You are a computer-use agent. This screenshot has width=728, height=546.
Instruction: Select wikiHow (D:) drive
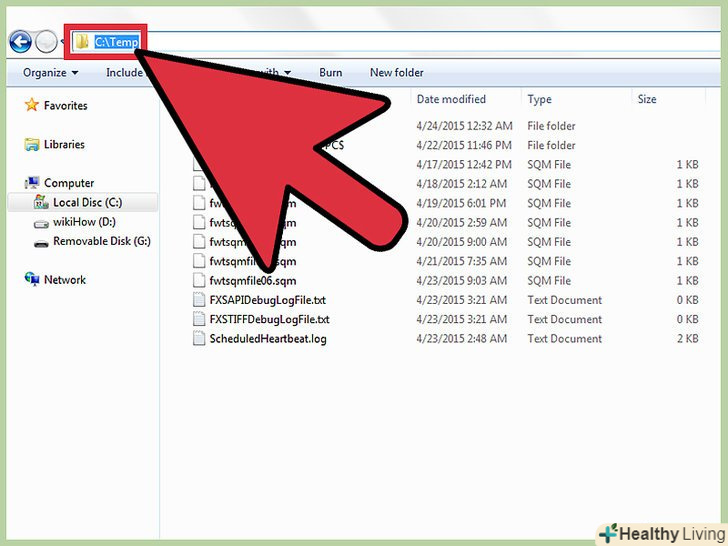pos(84,222)
